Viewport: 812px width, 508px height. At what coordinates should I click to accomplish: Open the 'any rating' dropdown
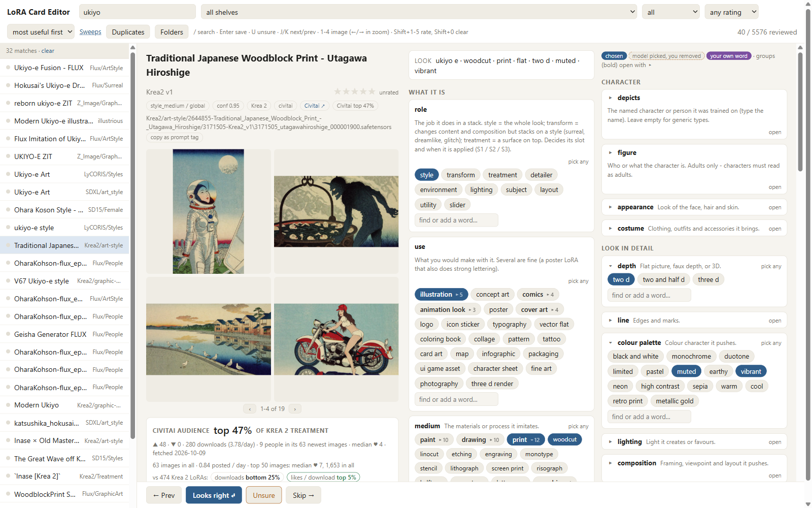[x=731, y=12]
